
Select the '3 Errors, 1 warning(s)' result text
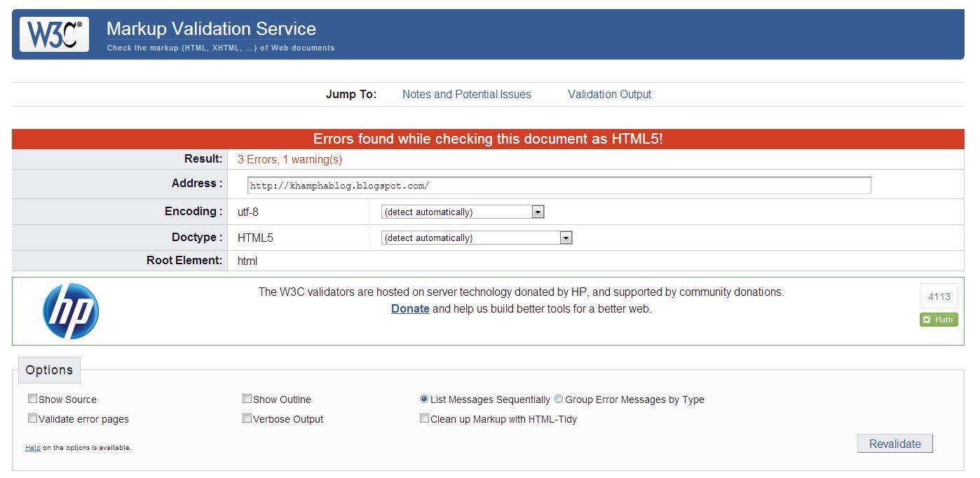290,159
